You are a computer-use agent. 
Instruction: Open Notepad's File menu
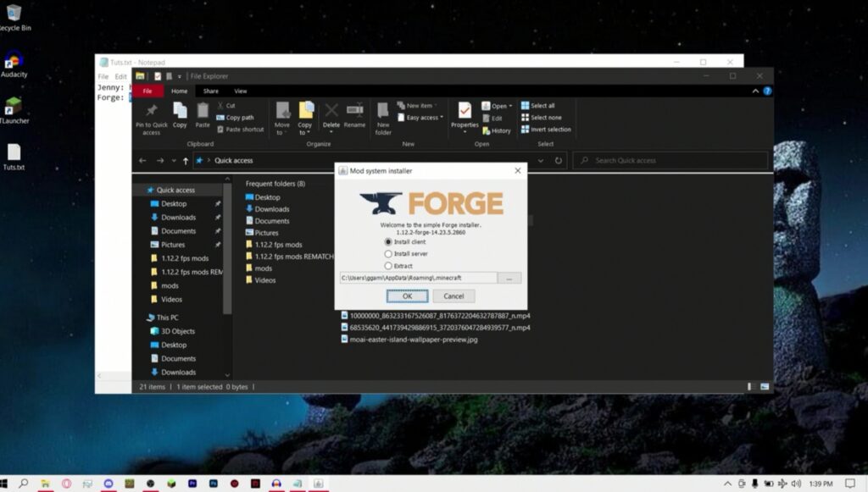(x=103, y=76)
